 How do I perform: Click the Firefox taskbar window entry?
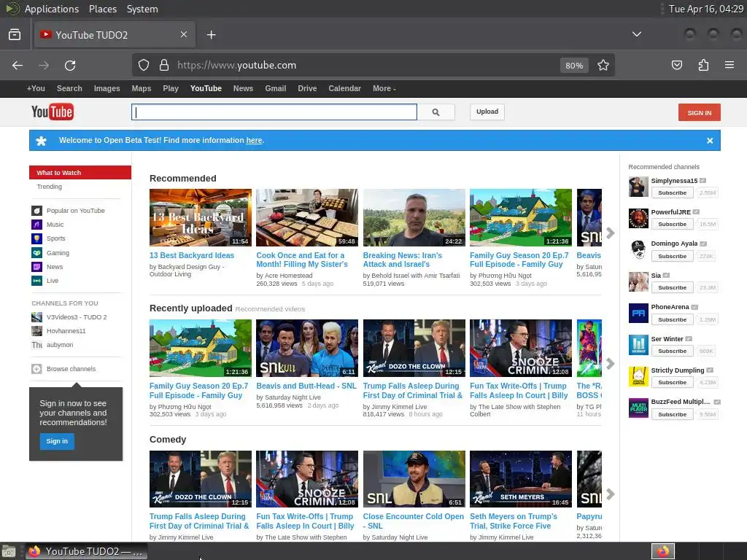coord(86,551)
